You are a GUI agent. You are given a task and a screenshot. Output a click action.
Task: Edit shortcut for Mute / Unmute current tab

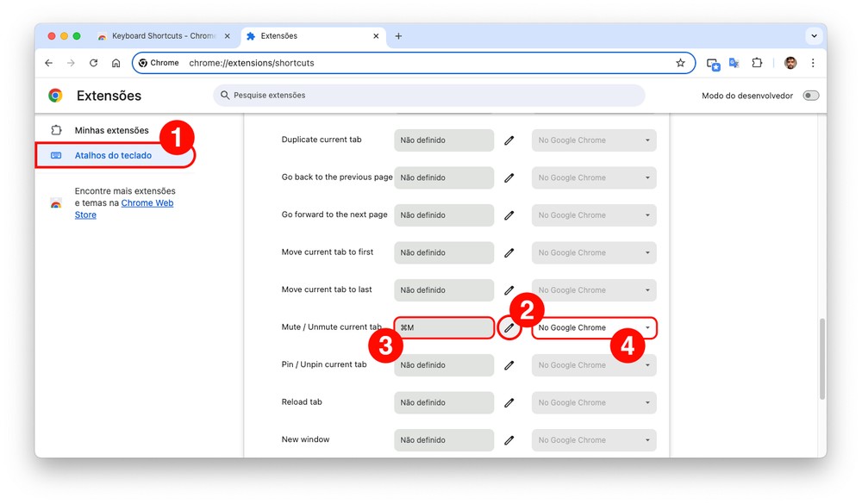coord(509,327)
